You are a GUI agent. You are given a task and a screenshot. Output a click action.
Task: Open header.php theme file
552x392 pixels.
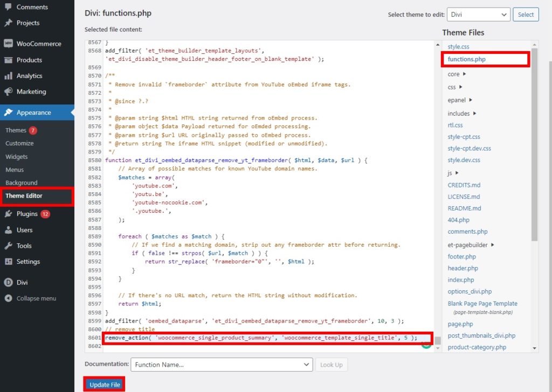point(463,268)
